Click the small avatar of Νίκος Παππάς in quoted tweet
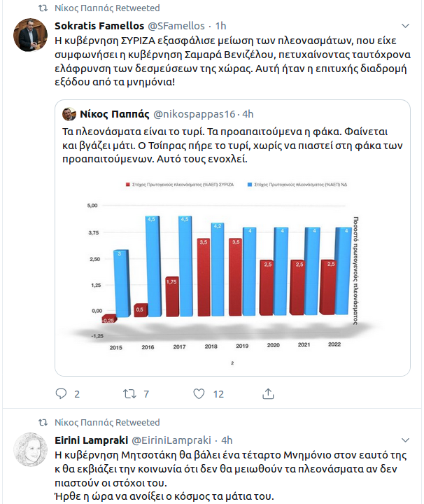The image size is (424, 504). (x=69, y=114)
